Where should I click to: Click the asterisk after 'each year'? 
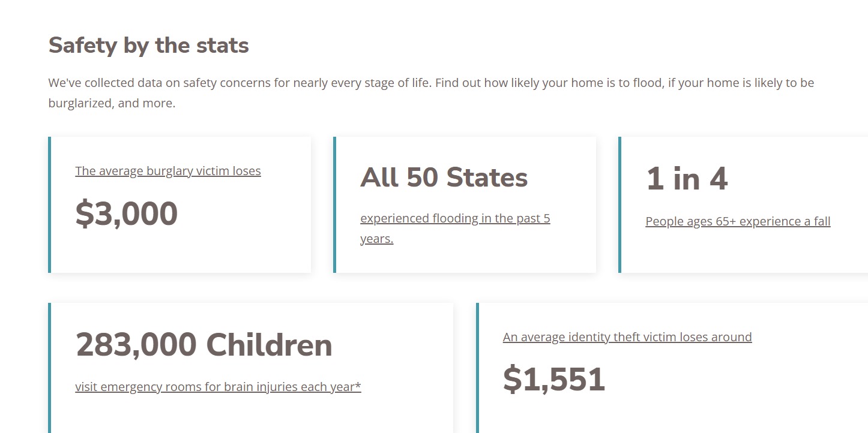(358, 386)
